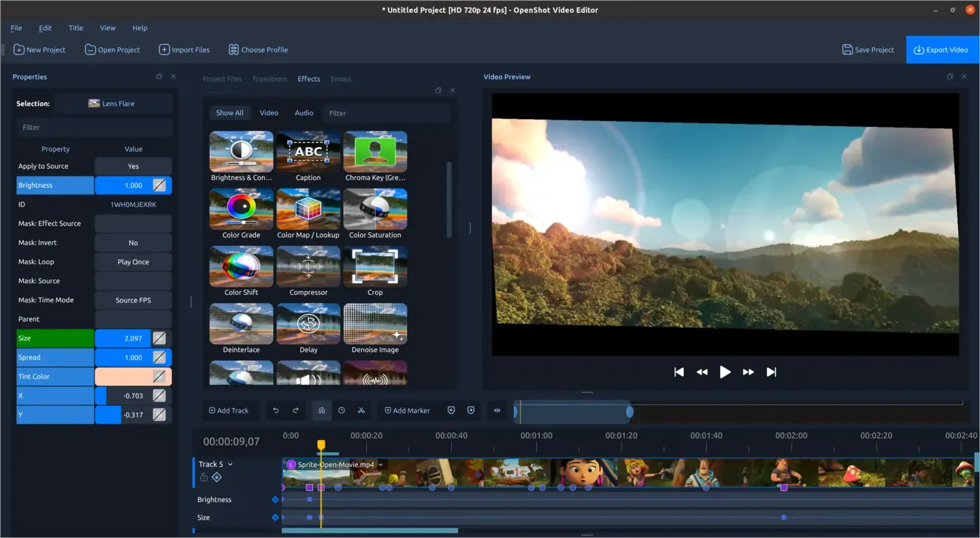Viewport: 980px width, 538px height.
Task: Float the Properties panel
Action: 159,77
